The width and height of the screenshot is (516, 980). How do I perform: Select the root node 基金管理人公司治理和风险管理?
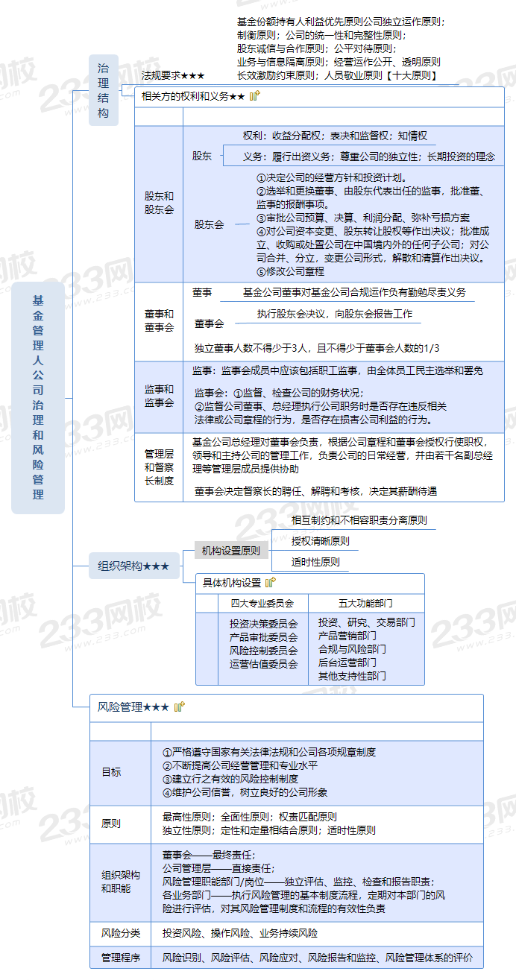pos(38,398)
